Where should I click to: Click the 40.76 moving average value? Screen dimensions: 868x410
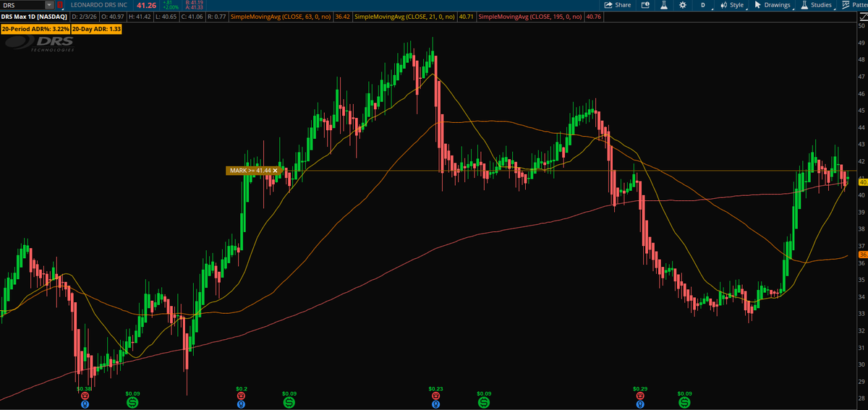coord(593,16)
